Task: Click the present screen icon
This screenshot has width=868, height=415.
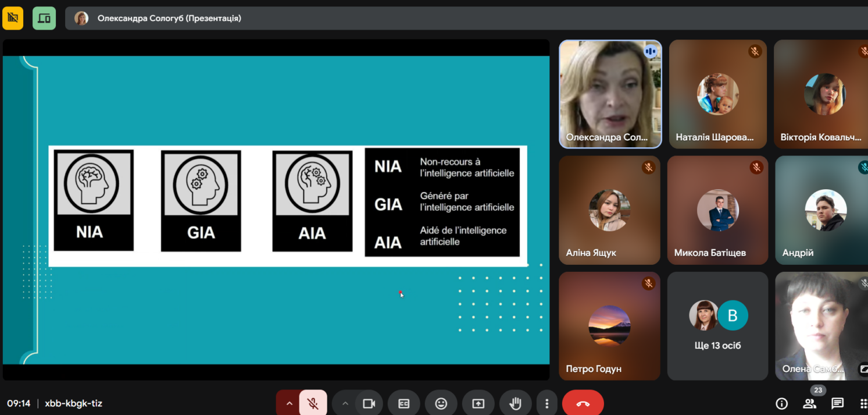Action: click(478, 403)
